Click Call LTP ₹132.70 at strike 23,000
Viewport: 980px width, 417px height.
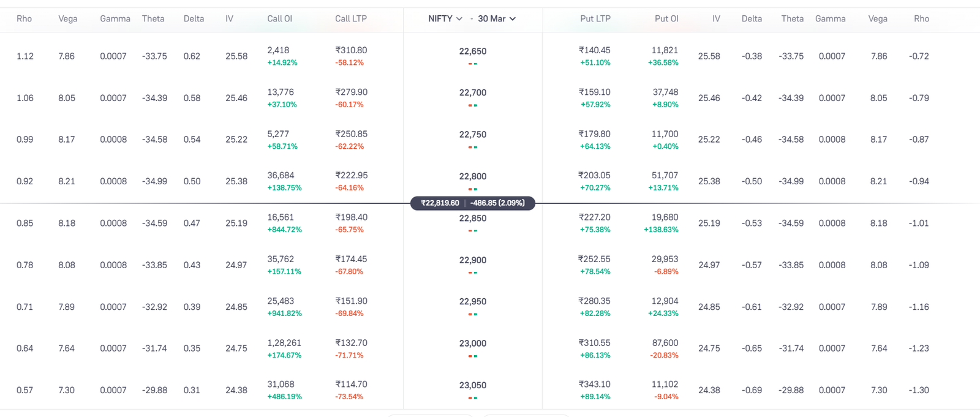coord(351,344)
